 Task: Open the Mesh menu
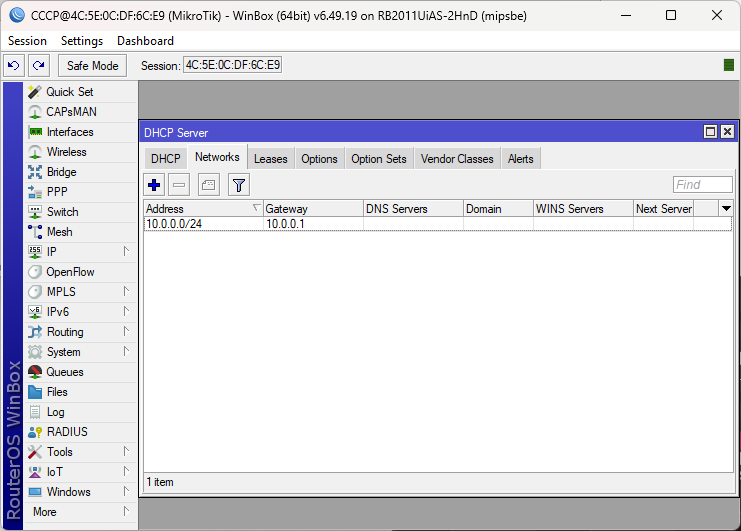point(80,232)
